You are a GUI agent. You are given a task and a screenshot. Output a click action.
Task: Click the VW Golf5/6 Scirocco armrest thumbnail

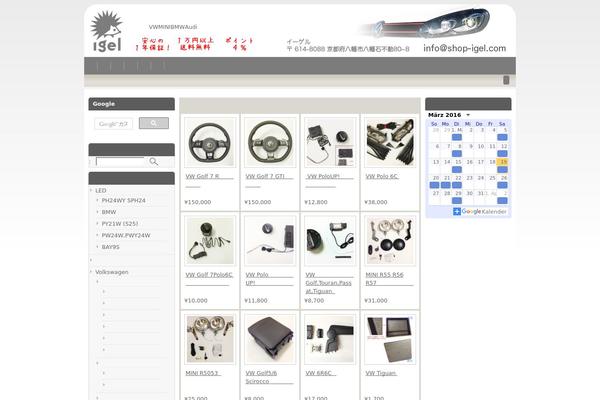tap(270, 339)
